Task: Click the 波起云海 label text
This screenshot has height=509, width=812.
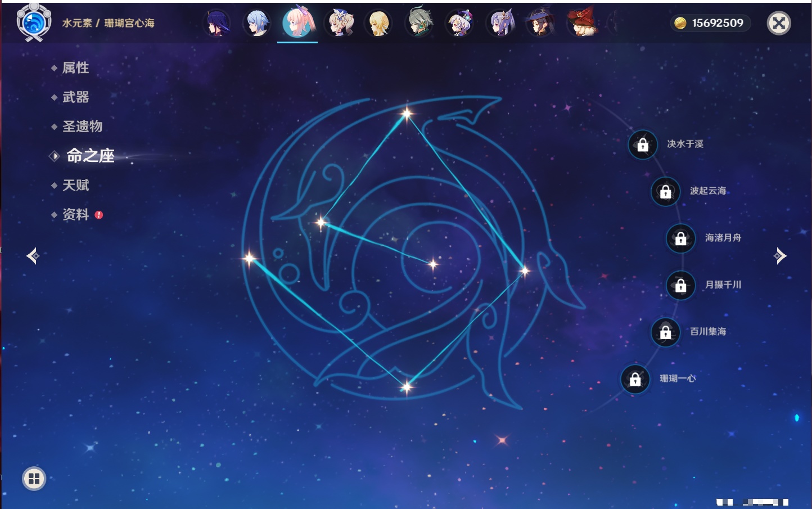Action: coord(708,191)
